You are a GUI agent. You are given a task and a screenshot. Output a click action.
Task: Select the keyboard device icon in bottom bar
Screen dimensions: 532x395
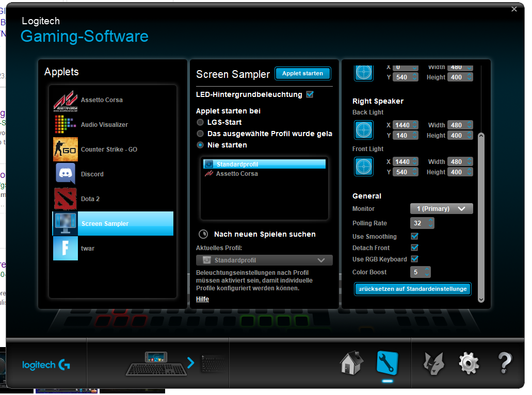(x=156, y=364)
